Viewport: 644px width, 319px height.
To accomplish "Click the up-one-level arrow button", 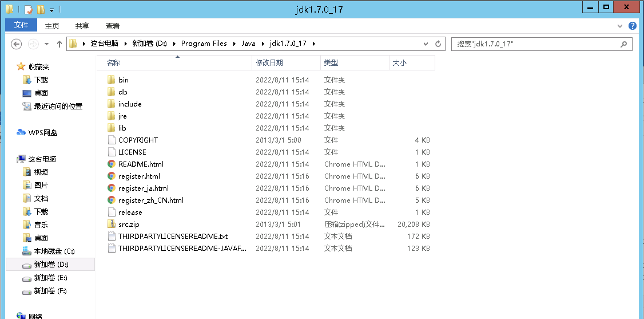I will (x=59, y=44).
